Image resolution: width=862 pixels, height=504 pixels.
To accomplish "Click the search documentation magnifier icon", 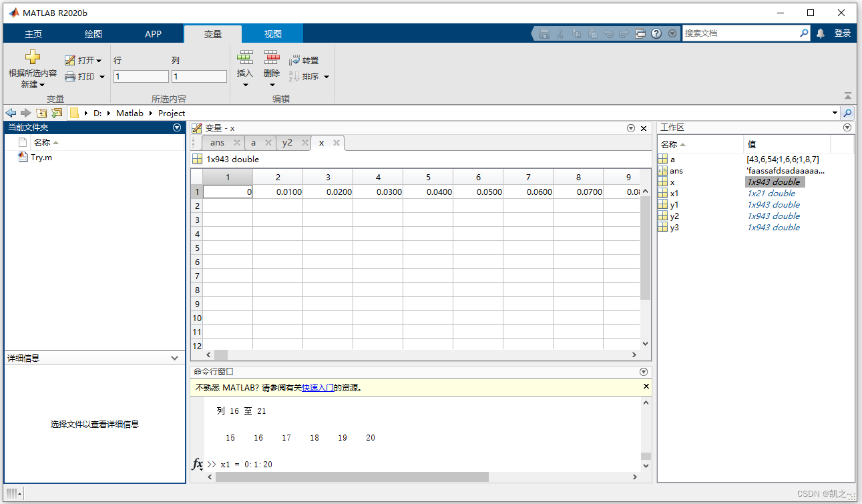I will [x=804, y=33].
